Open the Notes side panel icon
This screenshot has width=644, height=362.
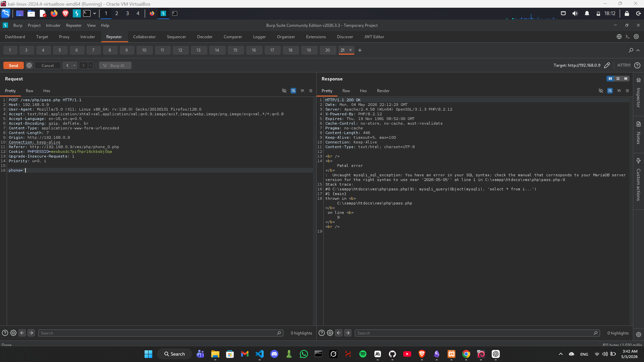638,124
